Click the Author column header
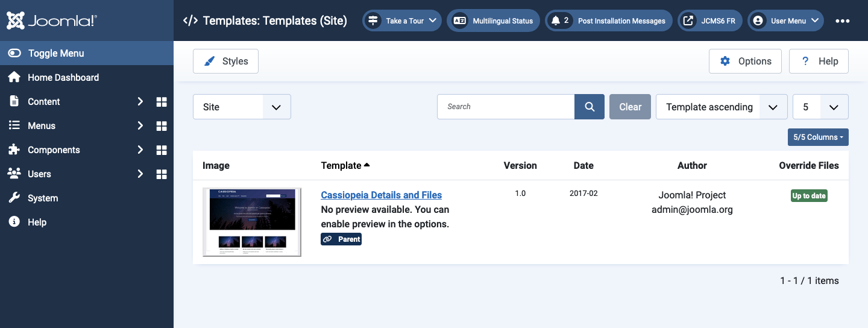 pos(692,165)
